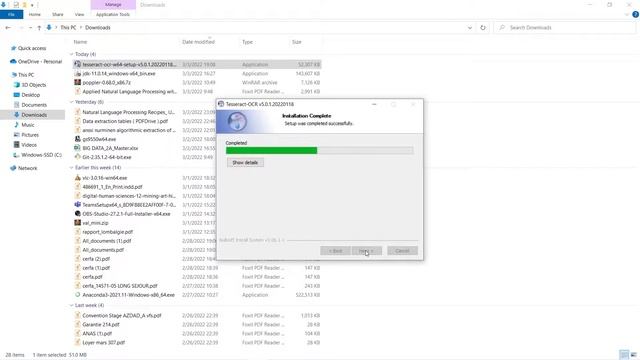Collapse the Today (4) group
Viewport: 640px width, 360px height.
(71, 54)
